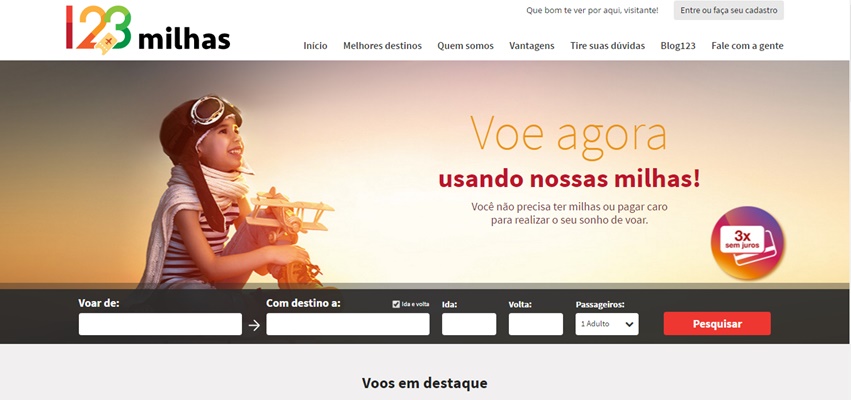Select Vantagens in the navigation
Image resolution: width=851 pixels, height=400 pixels.
[532, 46]
